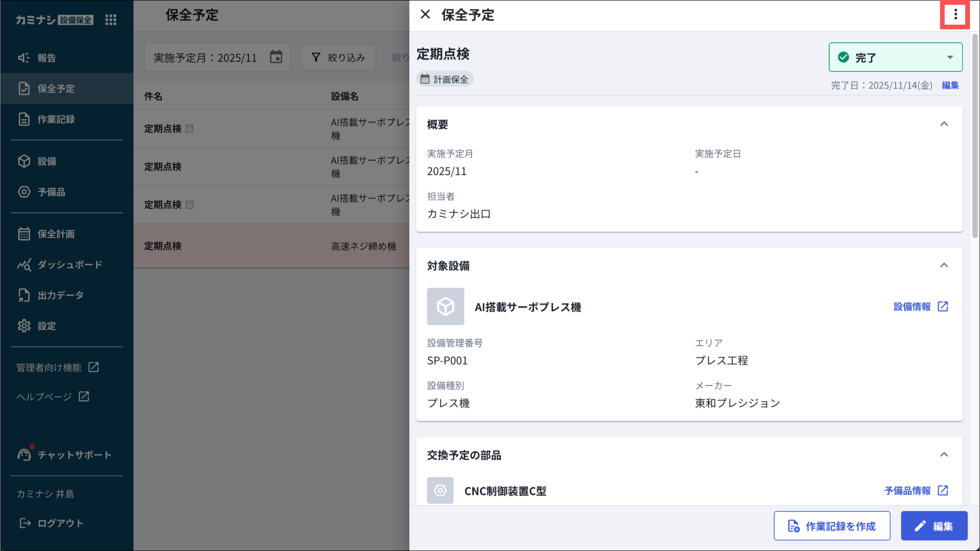Collapse the 対象設備 section
980x551 pixels.
pos(944,266)
